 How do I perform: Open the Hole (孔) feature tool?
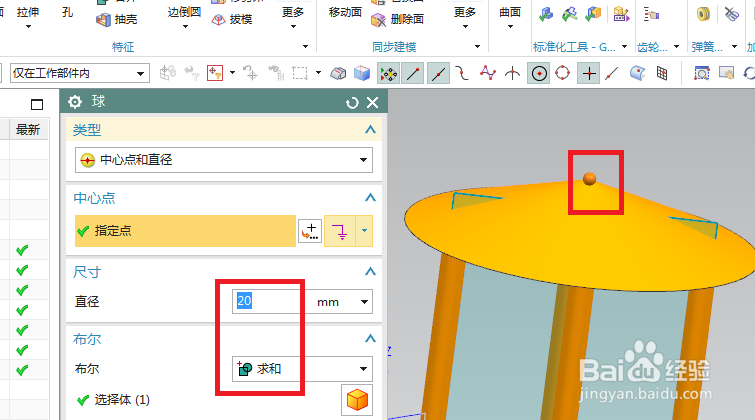67,13
